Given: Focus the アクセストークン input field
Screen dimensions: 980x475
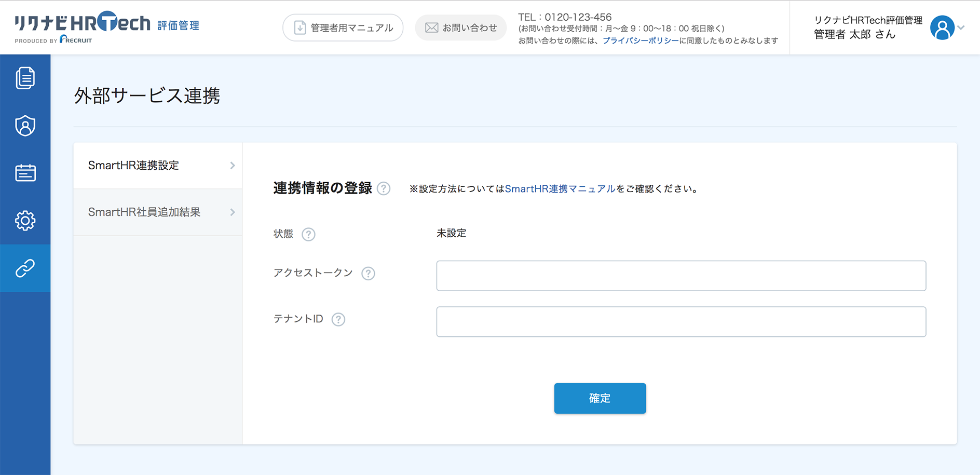Looking at the screenshot, I should (680, 276).
